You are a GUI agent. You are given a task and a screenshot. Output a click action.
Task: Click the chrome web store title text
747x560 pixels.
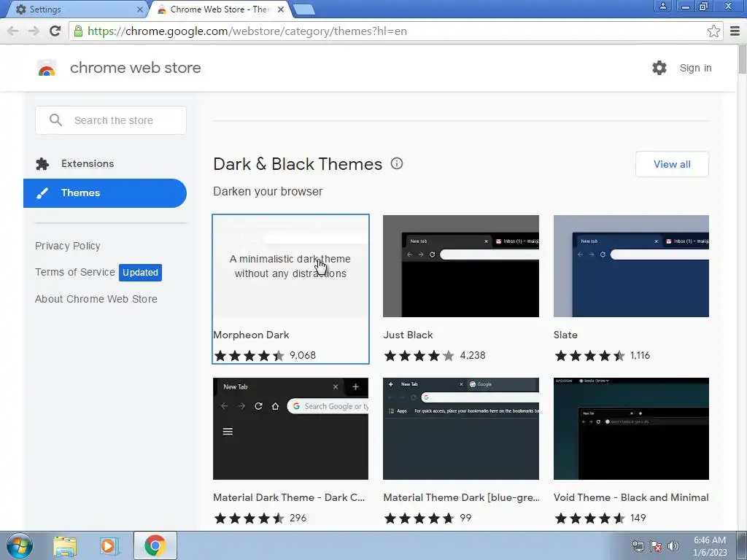135,68
